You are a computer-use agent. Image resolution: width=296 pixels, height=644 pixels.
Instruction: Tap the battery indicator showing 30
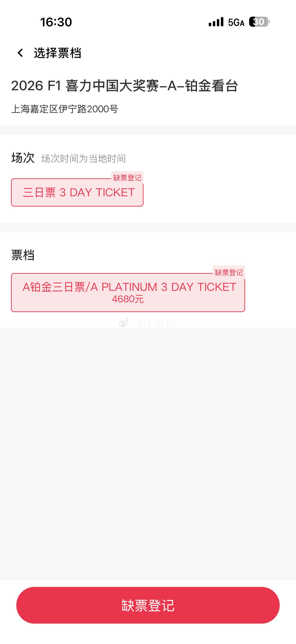click(259, 22)
